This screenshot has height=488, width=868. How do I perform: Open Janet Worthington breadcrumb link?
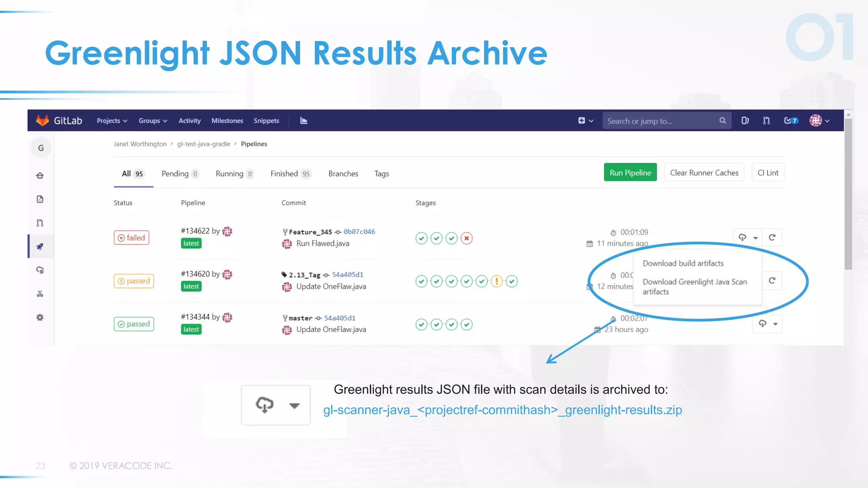[140, 144]
